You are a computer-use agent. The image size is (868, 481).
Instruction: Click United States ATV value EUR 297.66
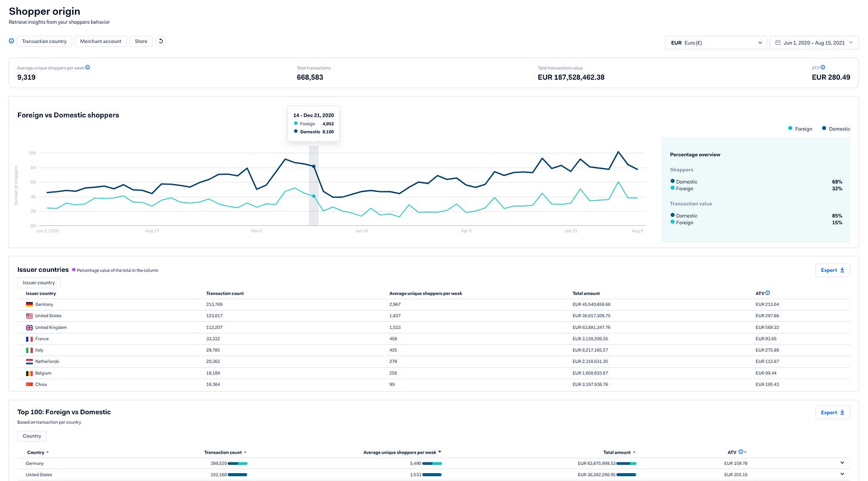[766, 316]
